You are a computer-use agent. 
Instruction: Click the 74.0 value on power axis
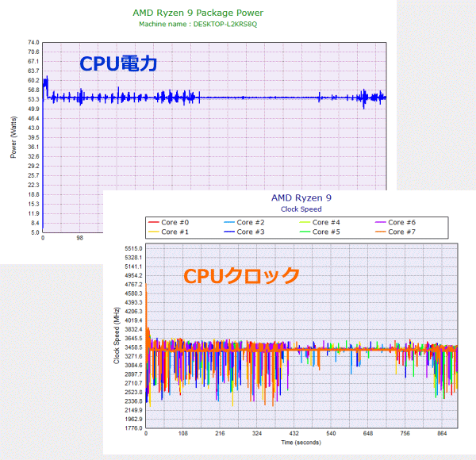point(33,43)
